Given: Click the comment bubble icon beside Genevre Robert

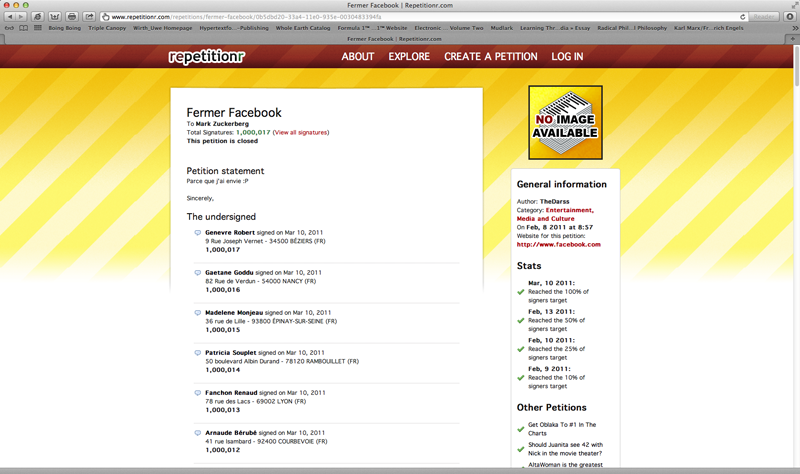Looking at the screenshot, I should [198, 233].
